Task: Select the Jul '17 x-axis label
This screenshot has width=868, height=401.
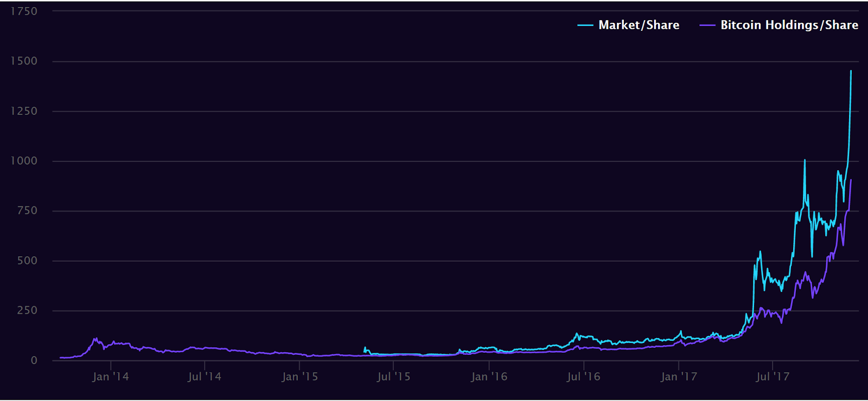Action: 773,377
